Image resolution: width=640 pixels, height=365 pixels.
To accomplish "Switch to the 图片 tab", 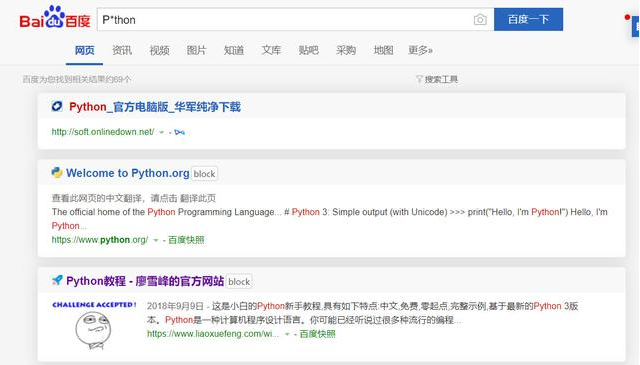I will (x=196, y=50).
